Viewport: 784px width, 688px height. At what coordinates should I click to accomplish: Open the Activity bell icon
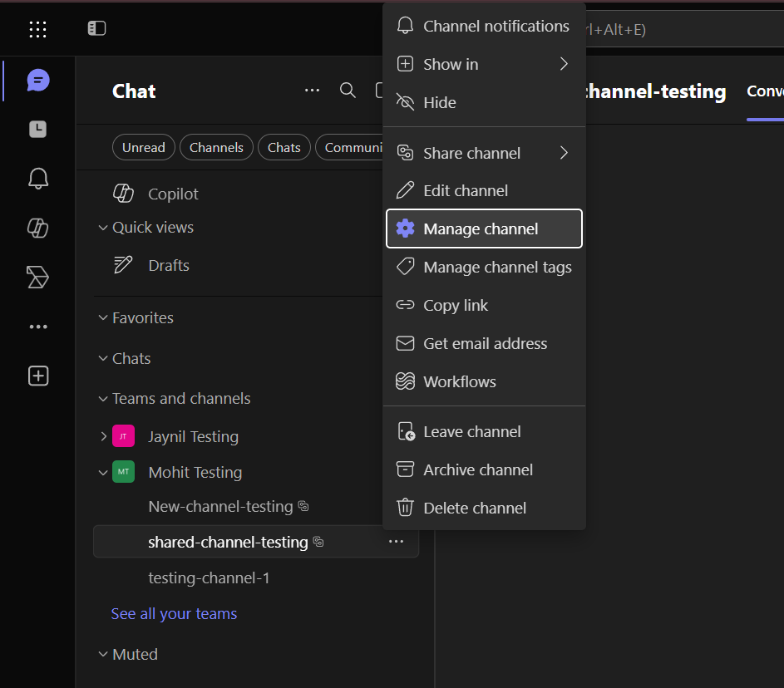[x=38, y=179]
